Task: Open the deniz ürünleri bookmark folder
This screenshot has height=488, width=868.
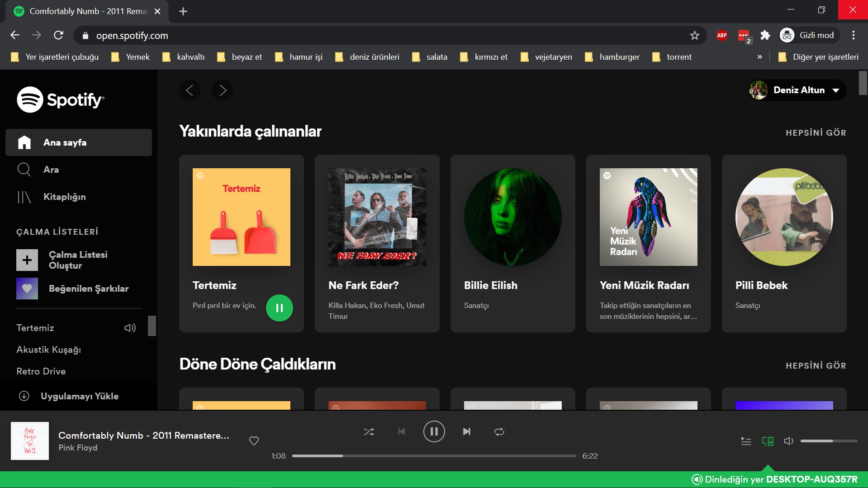Action: tap(367, 57)
